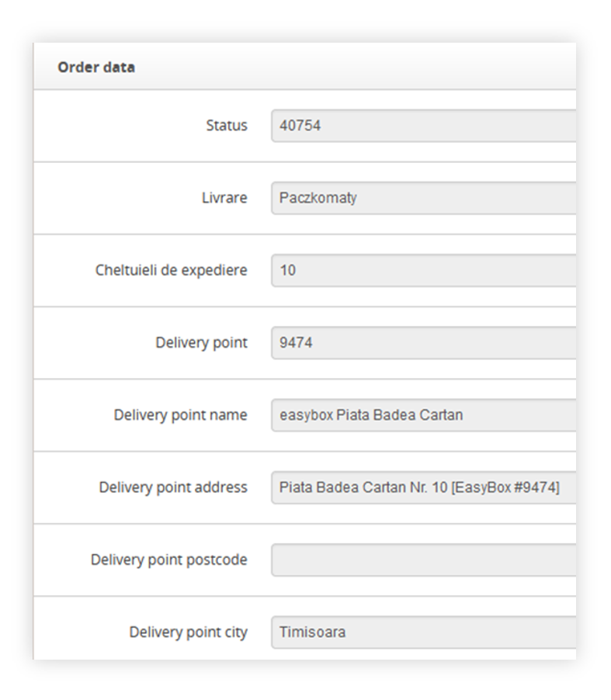Select the Livrare field with Paczkomaty
This screenshot has height=700, width=611.
[423, 198]
